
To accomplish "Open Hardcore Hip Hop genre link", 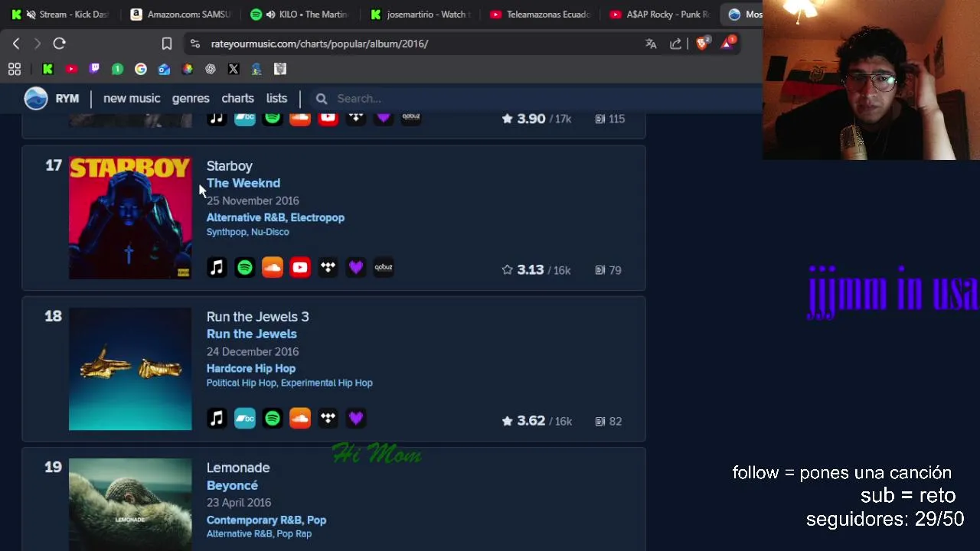I will (251, 368).
